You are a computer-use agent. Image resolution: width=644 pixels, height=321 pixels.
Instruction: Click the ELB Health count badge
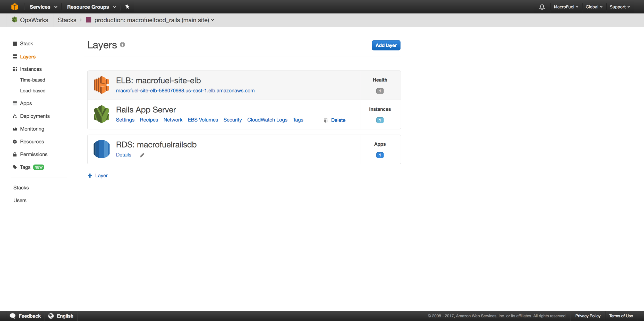(380, 91)
